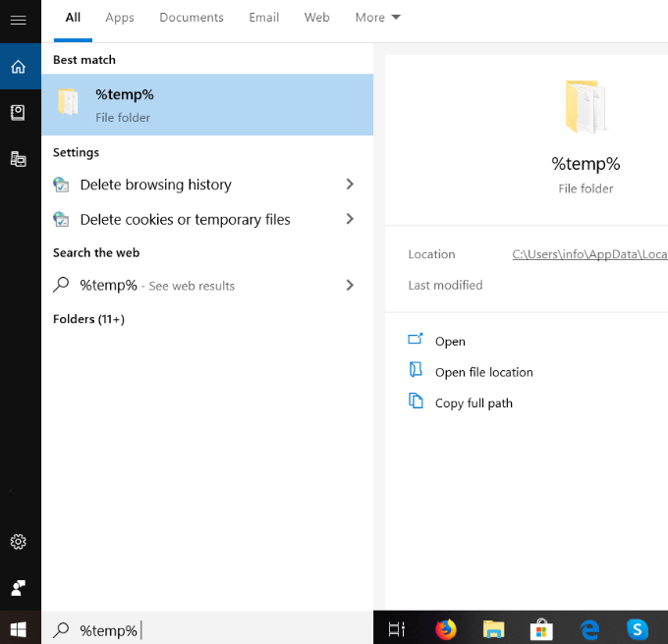This screenshot has height=644, width=668.
Task: Expand Delete browsing history arrow
Action: [350, 185]
